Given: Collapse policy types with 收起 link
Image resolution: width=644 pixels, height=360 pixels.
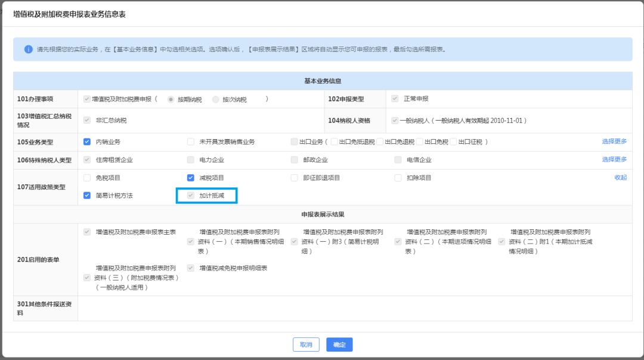Looking at the screenshot, I should (621, 177).
